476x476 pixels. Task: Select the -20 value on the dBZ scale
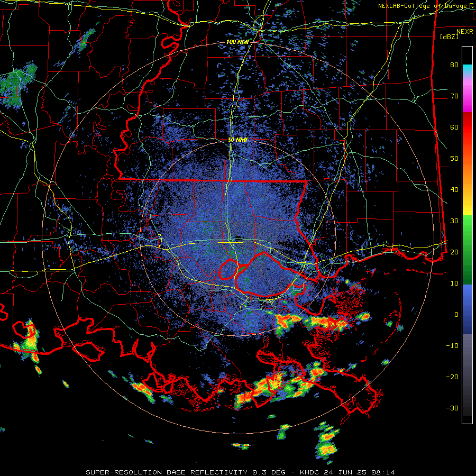[x=452, y=377]
